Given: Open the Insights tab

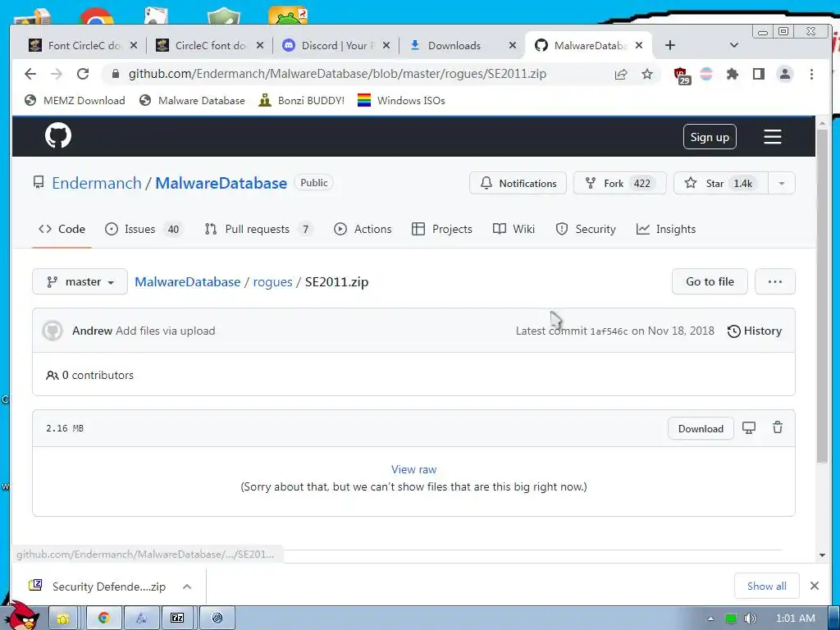Looking at the screenshot, I should pos(666,230).
